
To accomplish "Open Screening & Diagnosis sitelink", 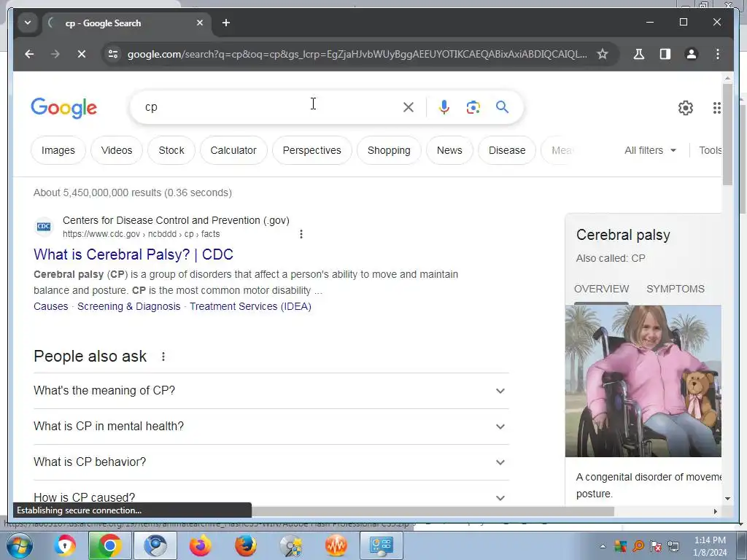I will click(128, 306).
